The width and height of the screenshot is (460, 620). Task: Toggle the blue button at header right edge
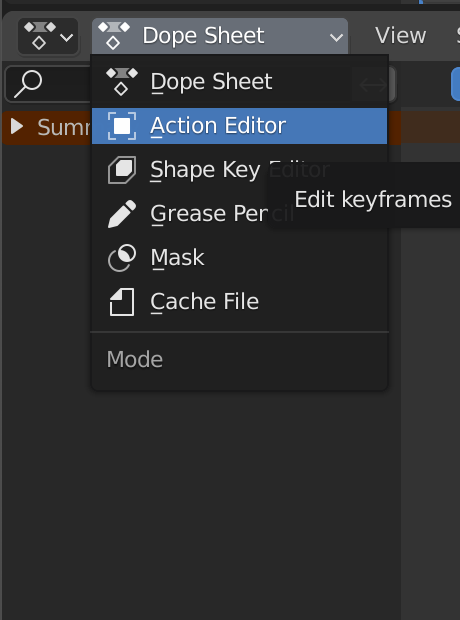pos(455,84)
